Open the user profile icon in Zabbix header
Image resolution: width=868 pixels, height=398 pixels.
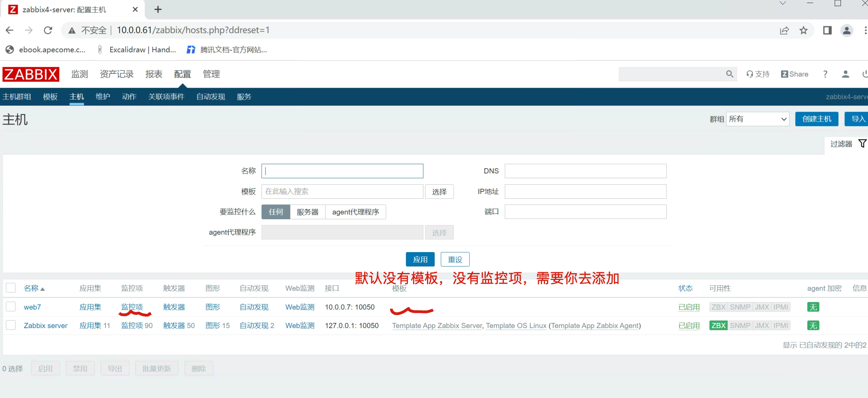845,74
